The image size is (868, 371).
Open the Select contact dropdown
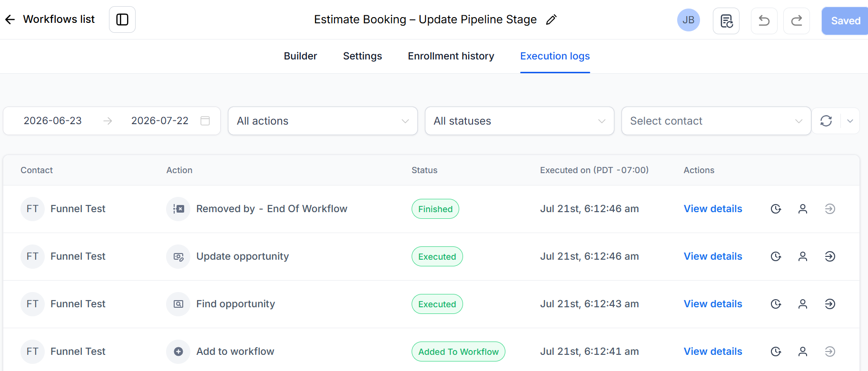716,121
